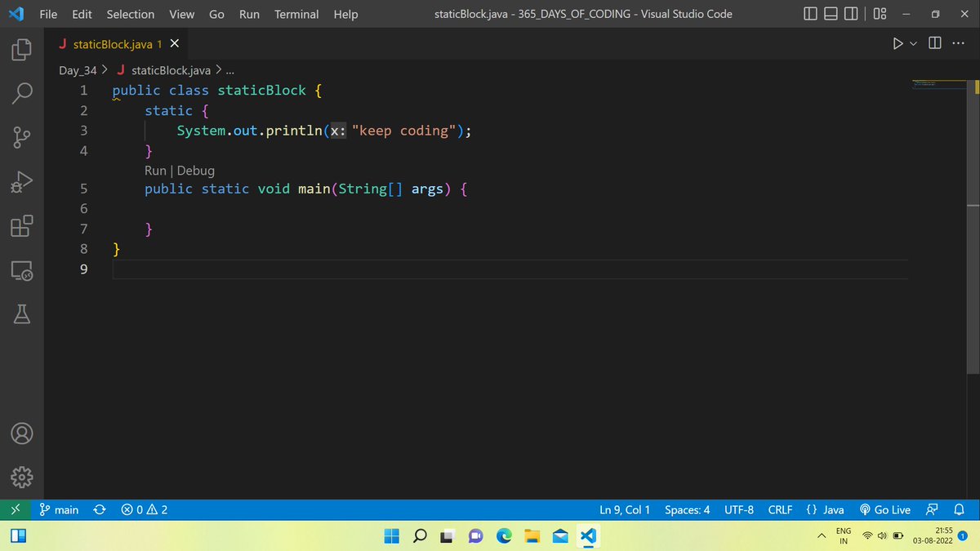Open the Run and Debug view

(x=22, y=181)
